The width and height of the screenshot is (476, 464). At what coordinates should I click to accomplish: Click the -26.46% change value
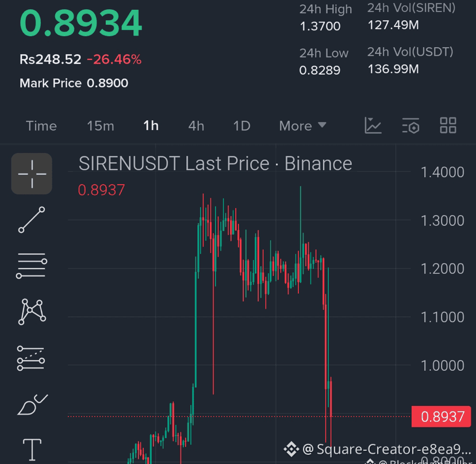click(x=114, y=60)
